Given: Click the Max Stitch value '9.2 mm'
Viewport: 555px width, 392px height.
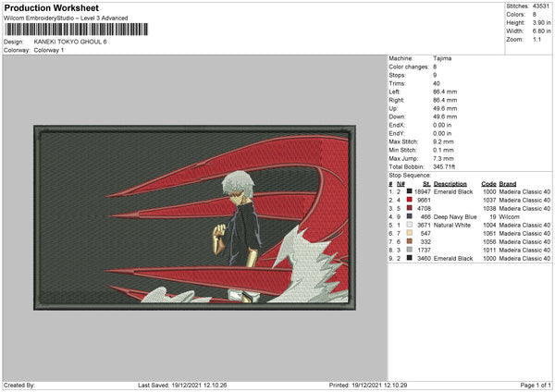Looking at the screenshot, I should point(443,141).
